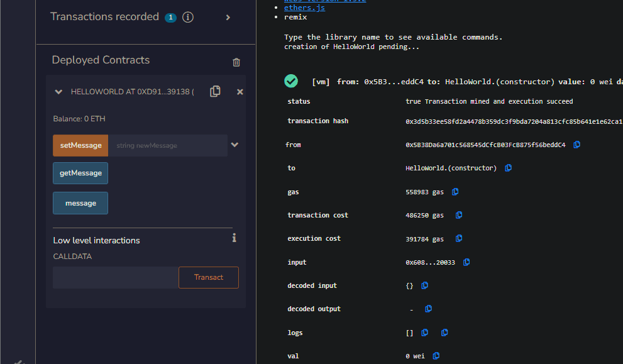Copy the logs value with first icon

click(425, 333)
